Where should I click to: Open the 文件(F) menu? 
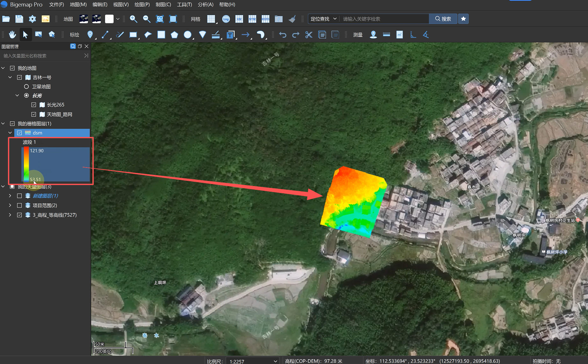[57, 4]
